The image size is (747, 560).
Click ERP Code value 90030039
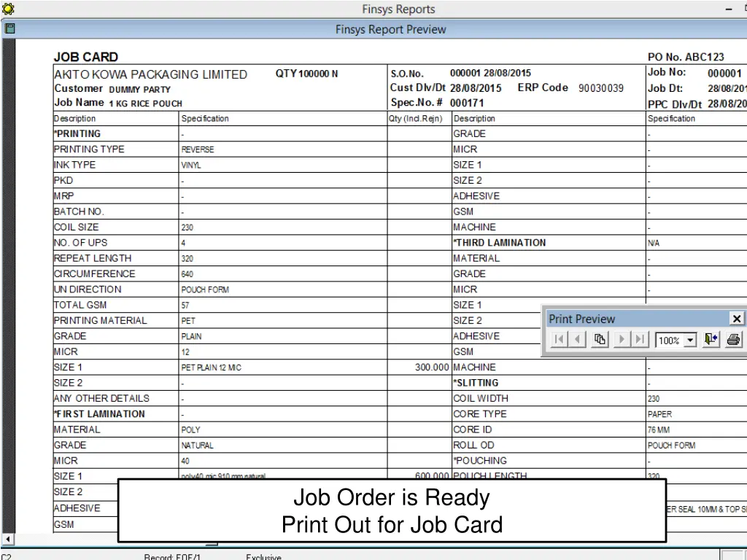(601, 88)
